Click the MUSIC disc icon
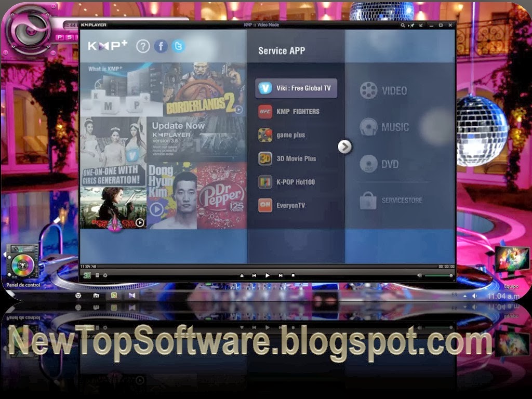532x399 pixels. coord(368,127)
